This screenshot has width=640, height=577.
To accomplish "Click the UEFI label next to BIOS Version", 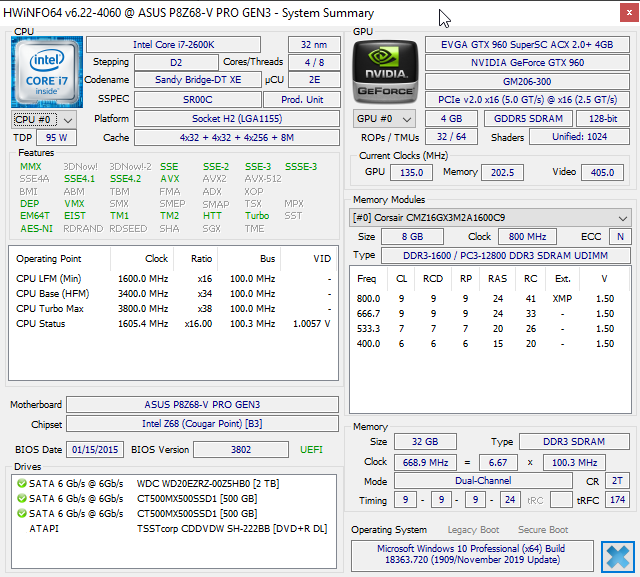I will tap(311, 450).
